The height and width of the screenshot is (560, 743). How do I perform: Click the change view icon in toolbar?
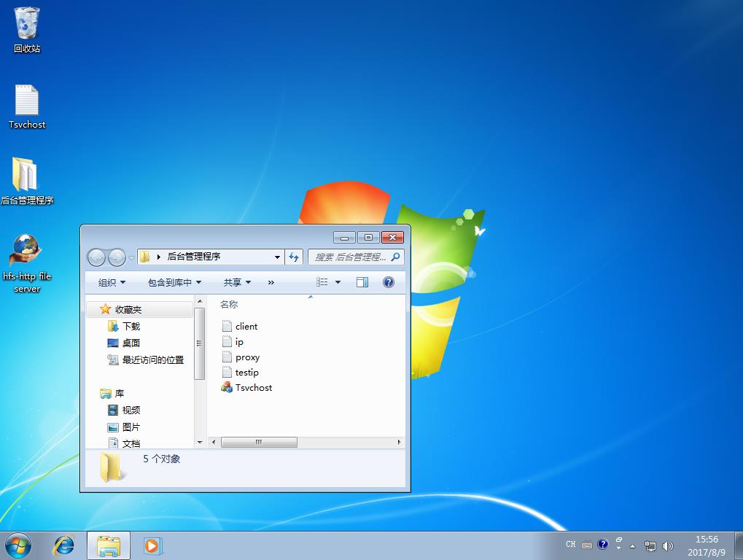[x=322, y=282]
